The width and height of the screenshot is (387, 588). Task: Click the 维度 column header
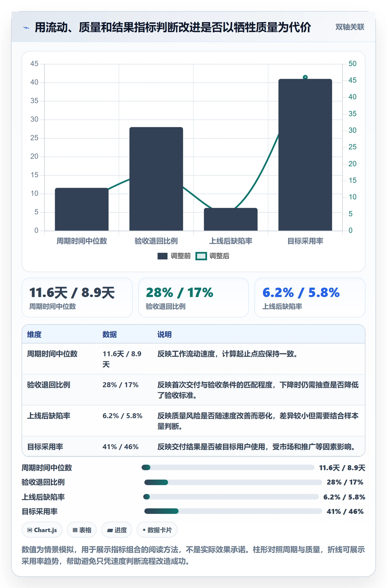coord(34,335)
